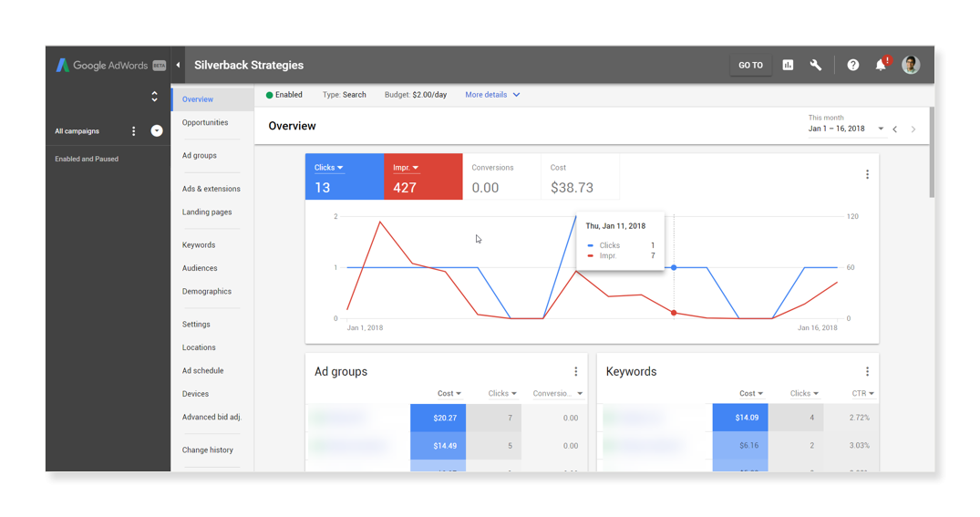The height and width of the screenshot is (517, 980).
Task: Open Advanced bid adj.
Action: click(211, 417)
